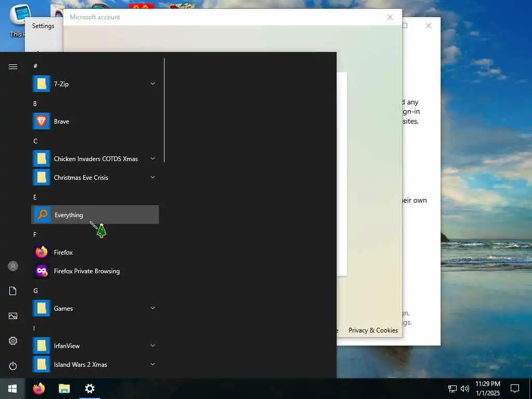
Task: Open Firefox from the taskbar
Action: tap(39, 389)
